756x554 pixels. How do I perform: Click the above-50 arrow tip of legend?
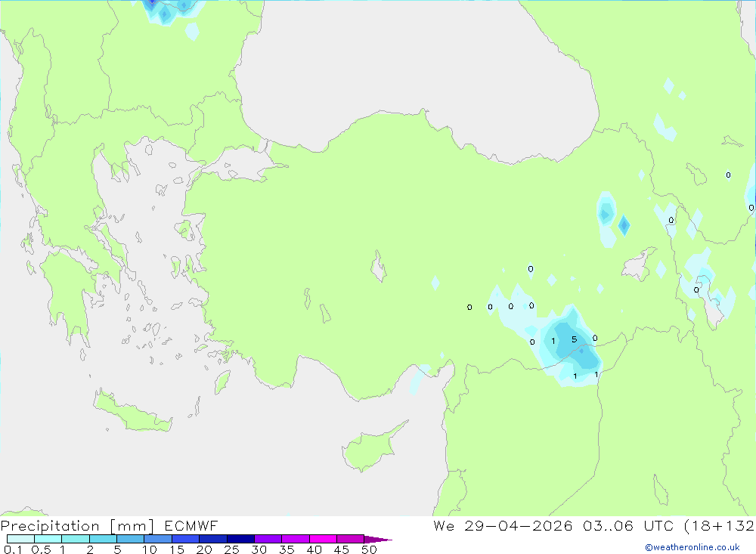click(x=377, y=540)
